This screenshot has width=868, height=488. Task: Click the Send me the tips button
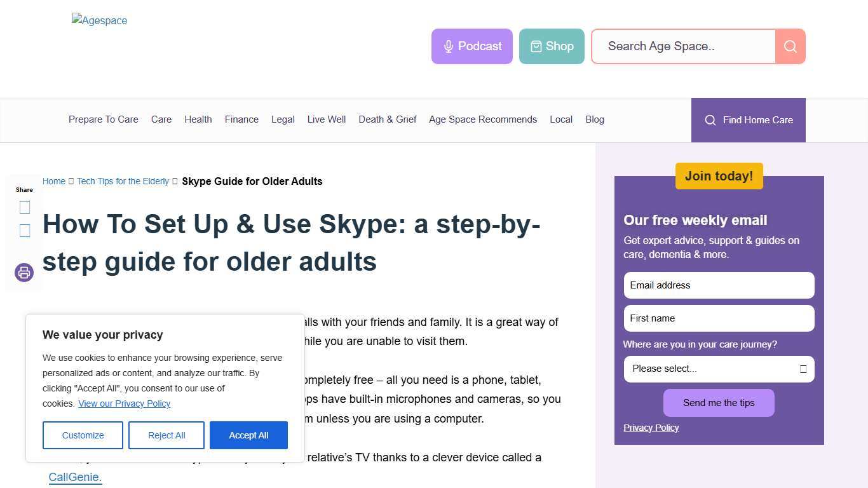(x=719, y=402)
